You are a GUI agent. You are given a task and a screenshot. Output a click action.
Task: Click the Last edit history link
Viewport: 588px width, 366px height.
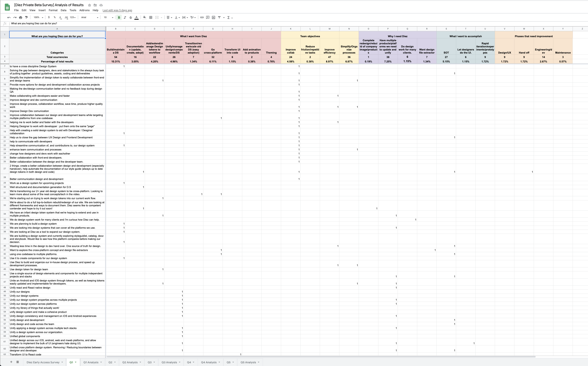[117, 10]
